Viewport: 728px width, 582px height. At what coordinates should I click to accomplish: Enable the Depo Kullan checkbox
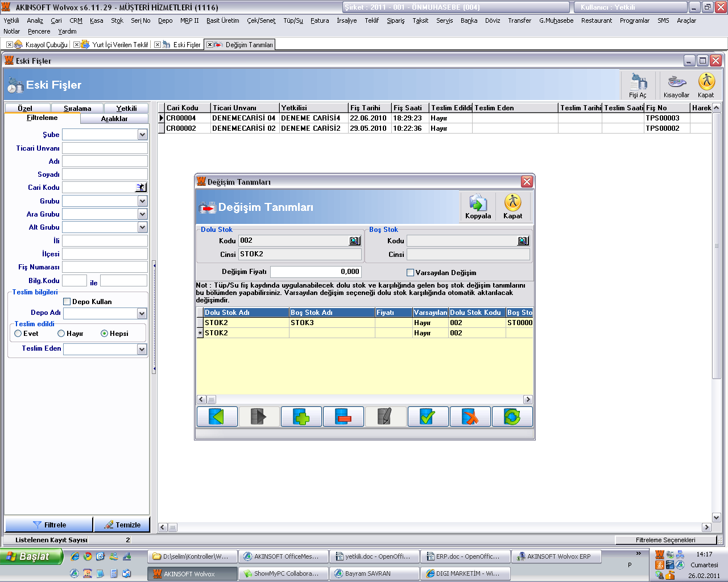click(x=67, y=302)
